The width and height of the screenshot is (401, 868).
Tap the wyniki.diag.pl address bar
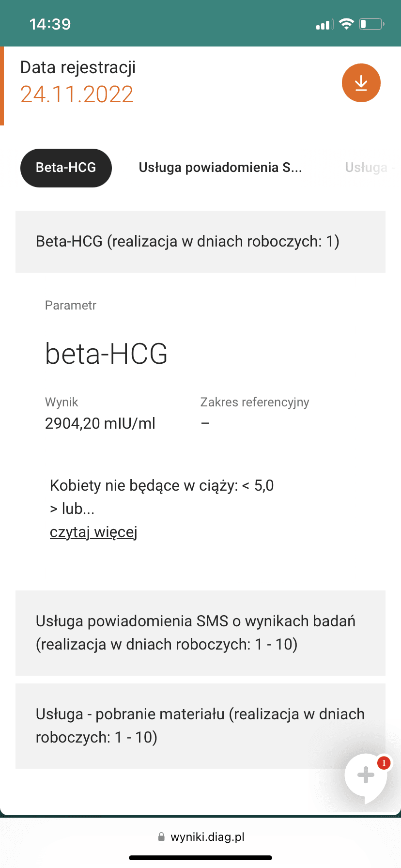(207, 837)
